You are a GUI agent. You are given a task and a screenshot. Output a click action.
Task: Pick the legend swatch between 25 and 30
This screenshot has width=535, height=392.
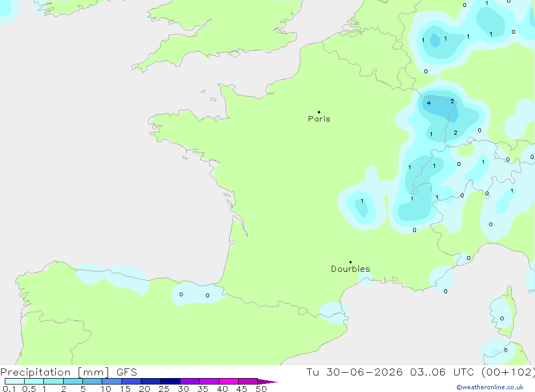click(170, 381)
